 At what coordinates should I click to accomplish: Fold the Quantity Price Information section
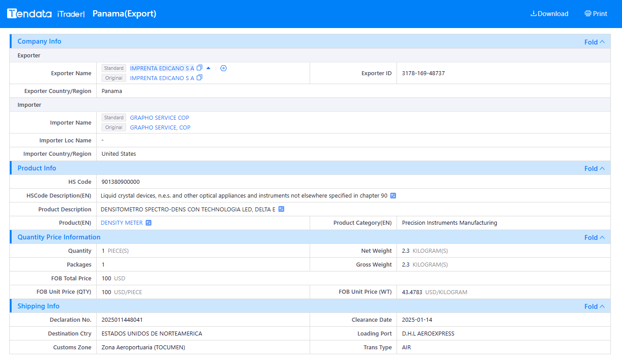click(595, 237)
